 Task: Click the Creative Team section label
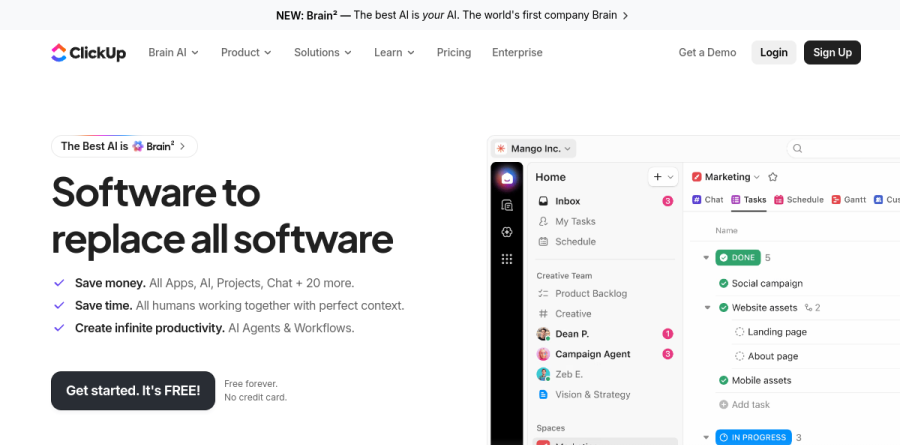coord(564,276)
